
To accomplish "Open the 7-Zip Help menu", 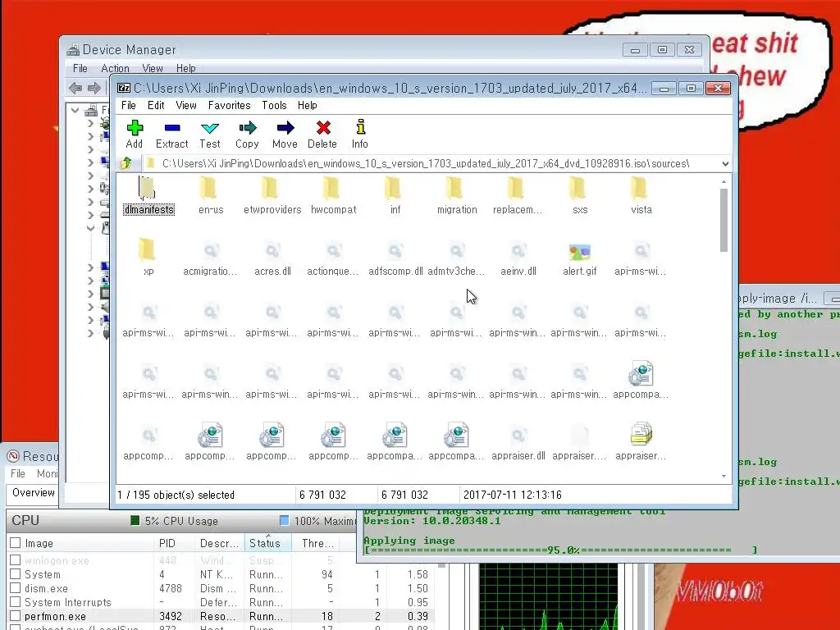I will (x=308, y=105).
